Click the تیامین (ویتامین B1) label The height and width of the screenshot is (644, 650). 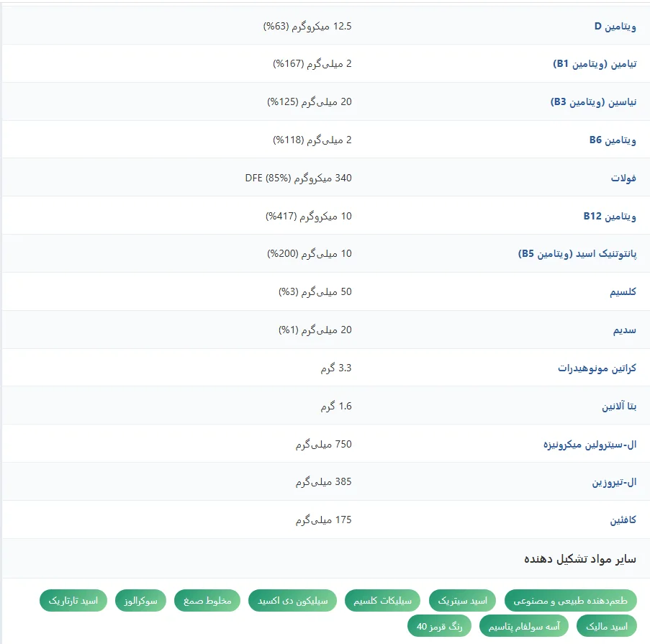pos(594,64)
